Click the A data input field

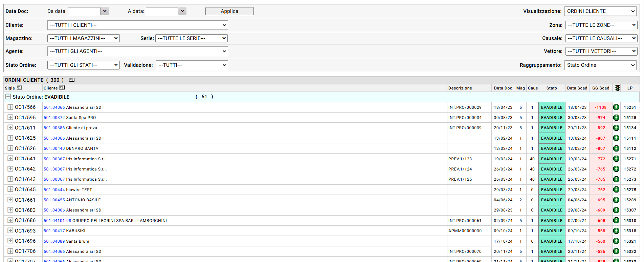coord(162,11)
